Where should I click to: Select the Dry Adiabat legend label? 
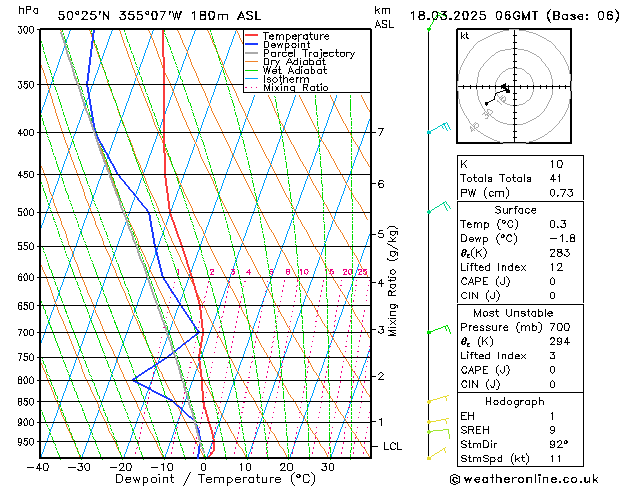294,62
